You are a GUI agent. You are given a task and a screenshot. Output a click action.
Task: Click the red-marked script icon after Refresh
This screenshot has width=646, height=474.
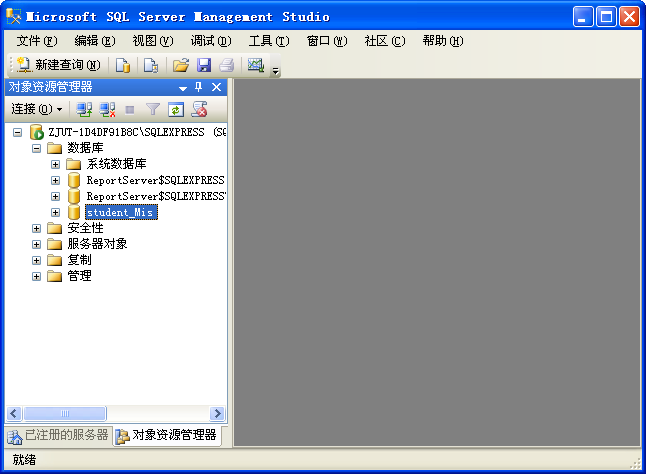(199, 108)
